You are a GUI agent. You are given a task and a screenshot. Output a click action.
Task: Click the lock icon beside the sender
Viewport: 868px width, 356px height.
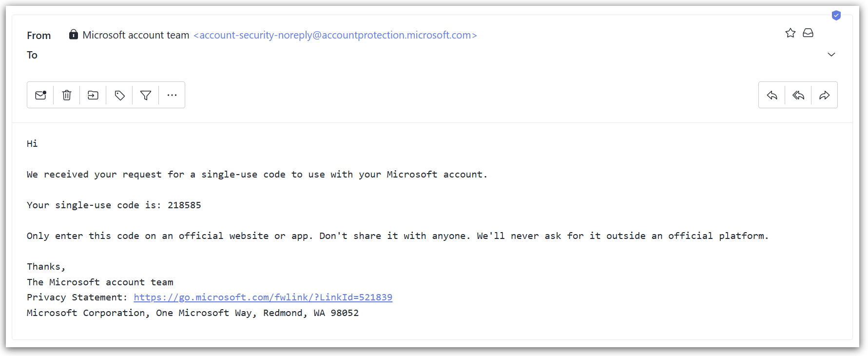74,34
